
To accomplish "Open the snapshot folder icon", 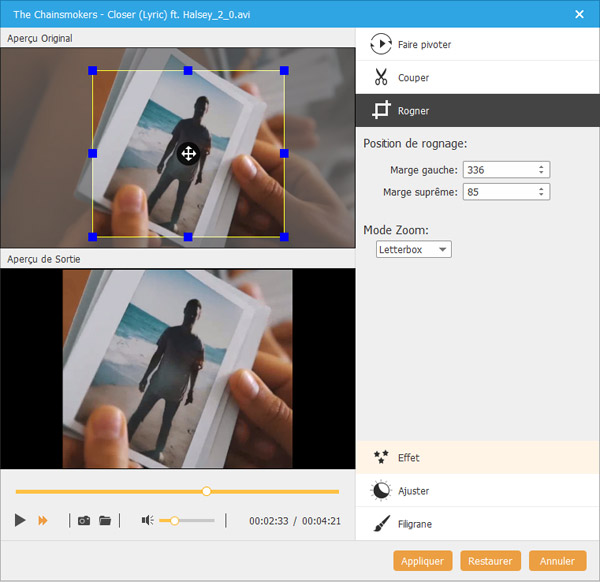I will pos(104,520).
